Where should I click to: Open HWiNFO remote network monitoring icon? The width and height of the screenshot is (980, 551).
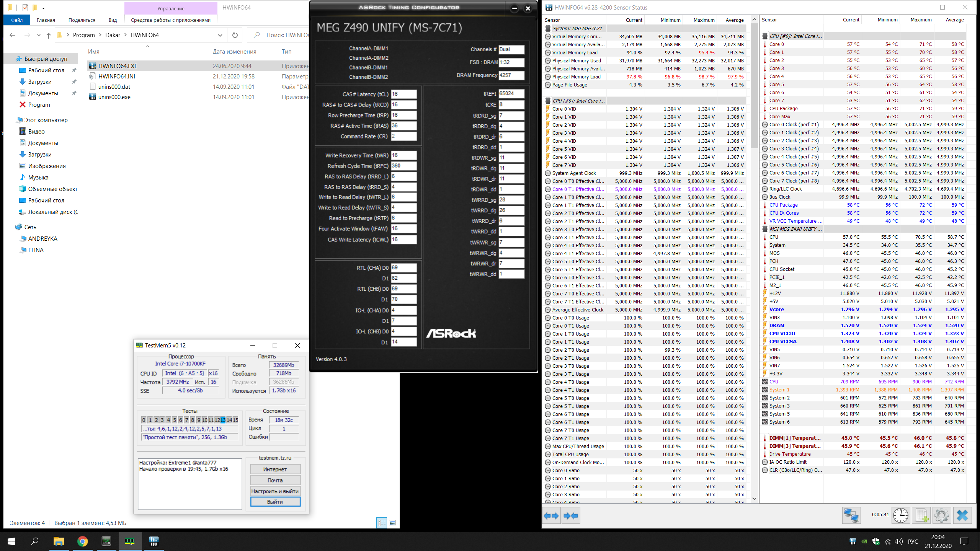pos(851,515)
